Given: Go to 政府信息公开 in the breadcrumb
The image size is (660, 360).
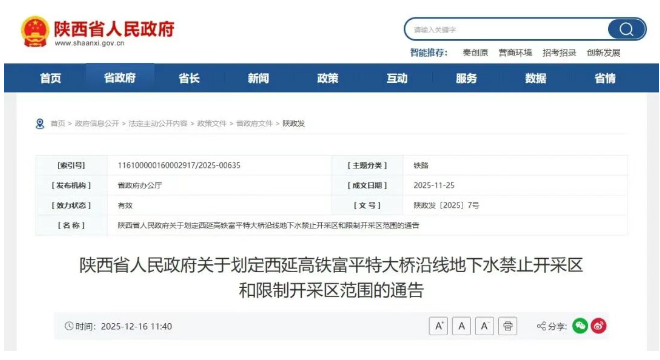Looking at the screenshot, I should tap(97, 123).
